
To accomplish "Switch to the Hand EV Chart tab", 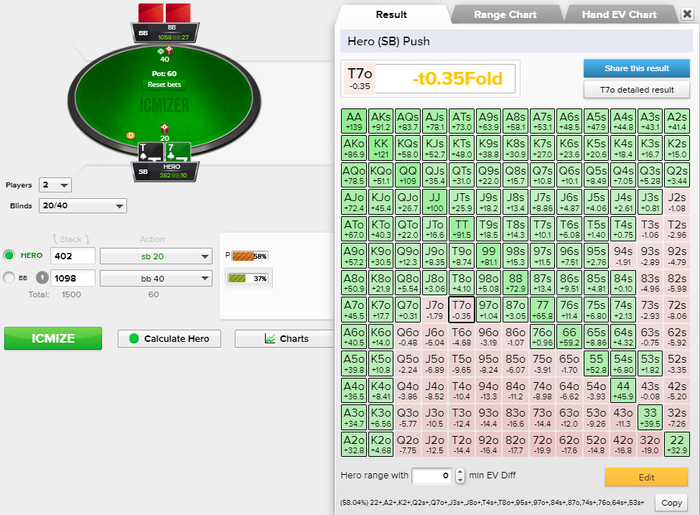I will pos(619,15).
